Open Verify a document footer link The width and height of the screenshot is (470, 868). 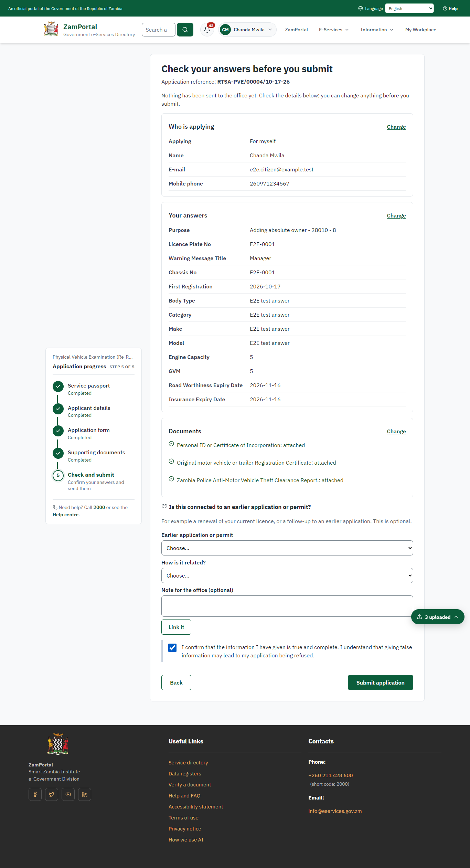190,785
